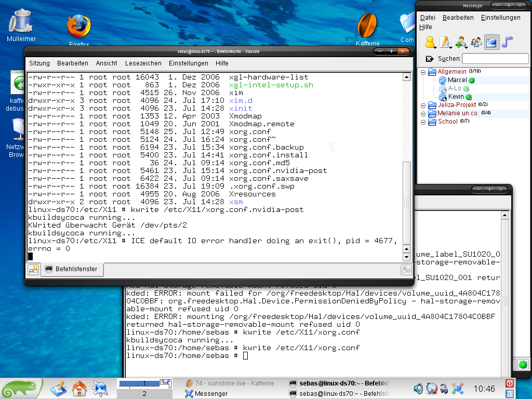Screen dimensions: 532x399
Task: Toggle the show empty groups folder button
Action: click(491, 42)
